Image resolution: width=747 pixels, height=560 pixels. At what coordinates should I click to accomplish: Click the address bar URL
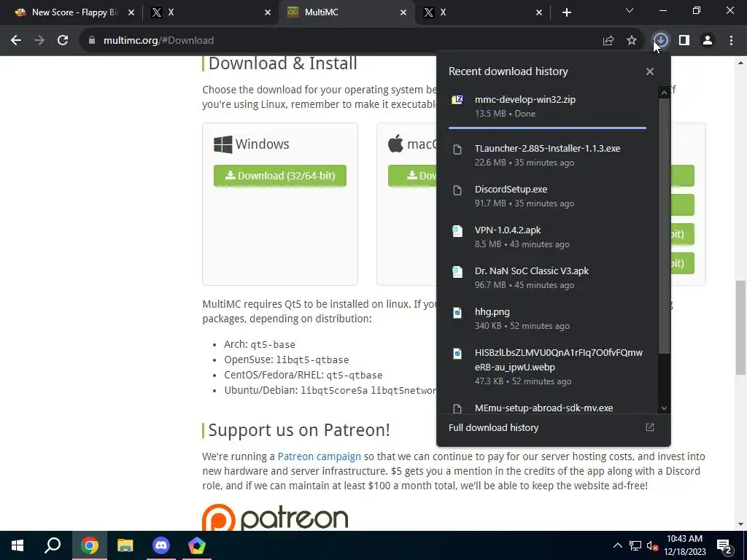pos(158,41)
